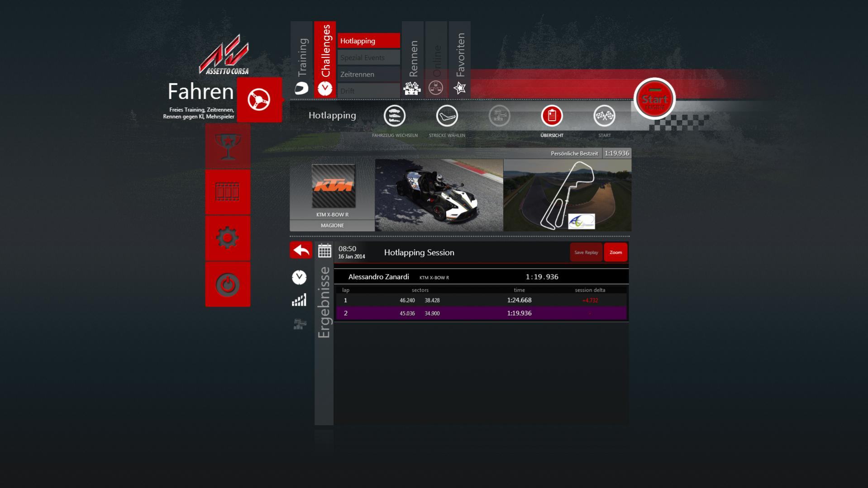Screen dimensions: 868x488
Task: Open the trophy career section
Action: click(228, 146)
